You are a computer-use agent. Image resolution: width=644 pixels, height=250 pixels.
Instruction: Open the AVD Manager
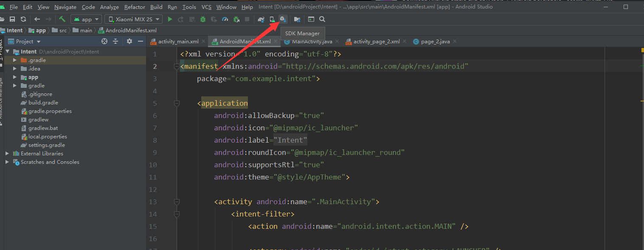pyautogui.click(x=272, y=19)
